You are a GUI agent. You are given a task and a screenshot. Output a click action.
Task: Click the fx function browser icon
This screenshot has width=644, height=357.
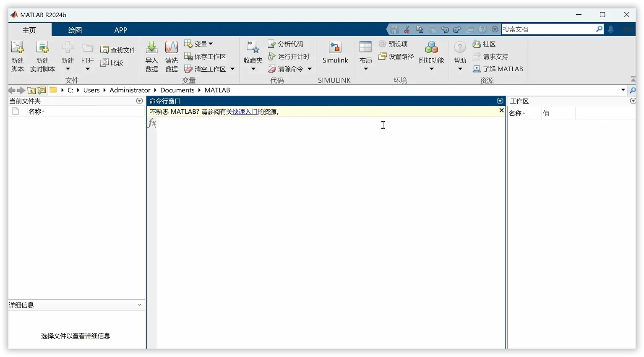(x=152, y=123)
